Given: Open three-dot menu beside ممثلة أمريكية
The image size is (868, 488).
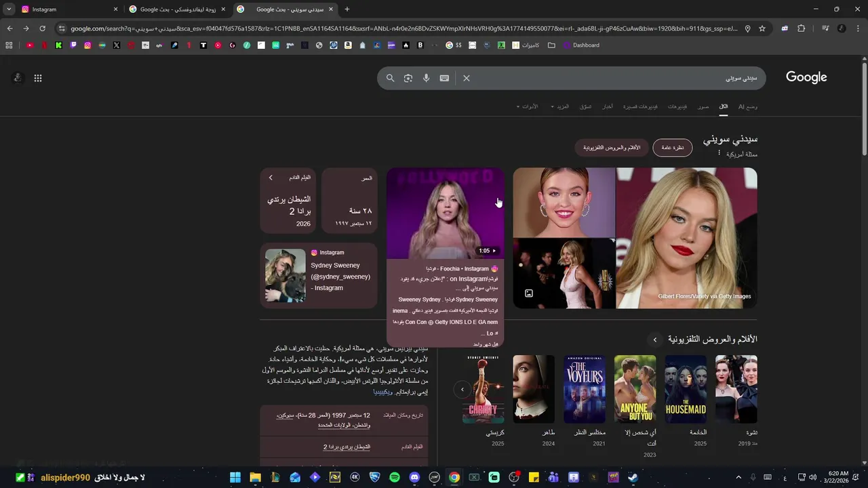Looking at the screenshot, I should (x=719, y=154).
